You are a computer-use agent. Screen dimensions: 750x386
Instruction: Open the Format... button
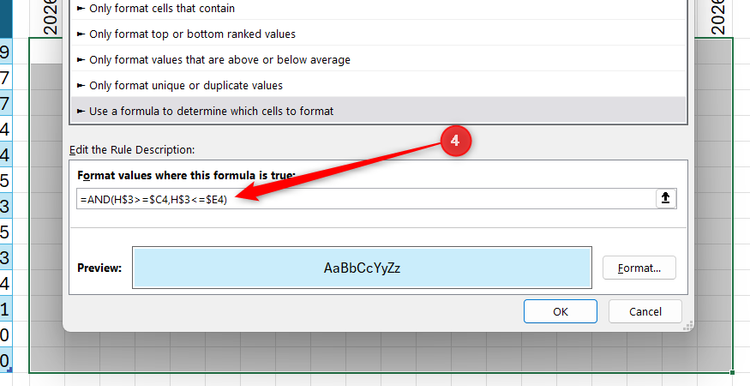639,268
